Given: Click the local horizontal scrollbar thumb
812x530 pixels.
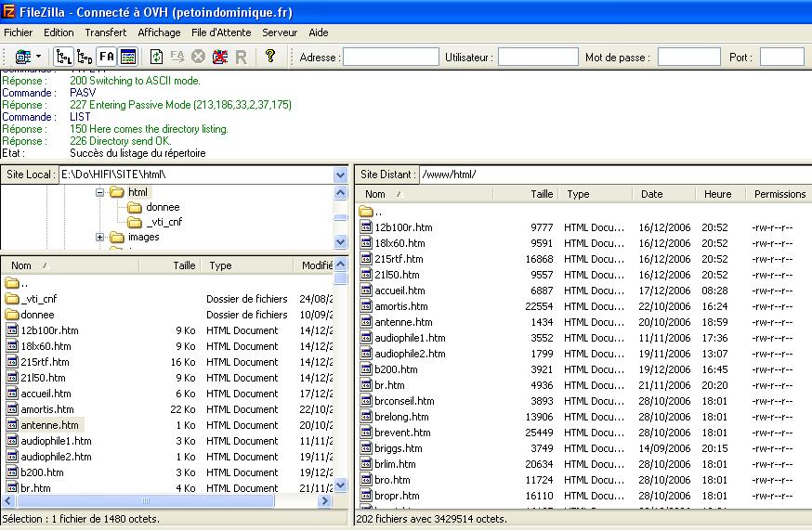Looking at the screenshot, I should pos(146,501).
